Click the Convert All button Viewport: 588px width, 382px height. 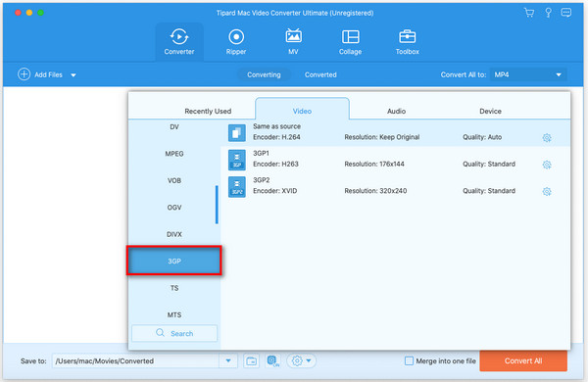tap(523, 361)
